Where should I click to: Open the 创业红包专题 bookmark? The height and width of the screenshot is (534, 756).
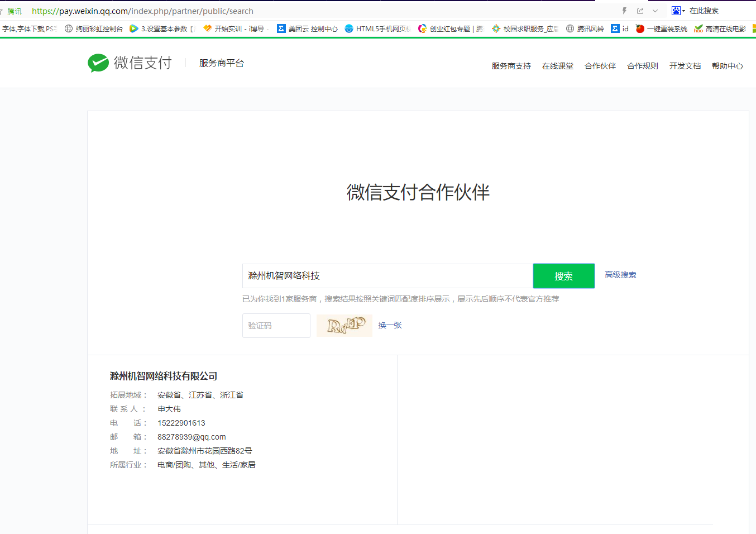[x=451, y=28]
